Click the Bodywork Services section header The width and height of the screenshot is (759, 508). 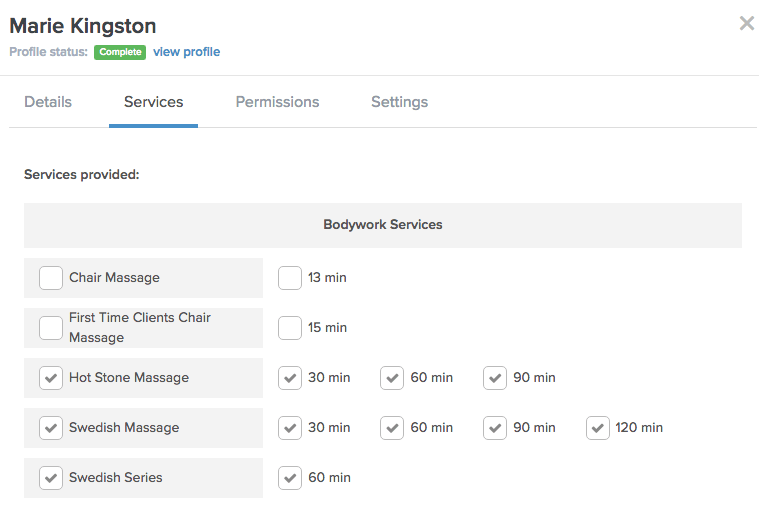383,225
